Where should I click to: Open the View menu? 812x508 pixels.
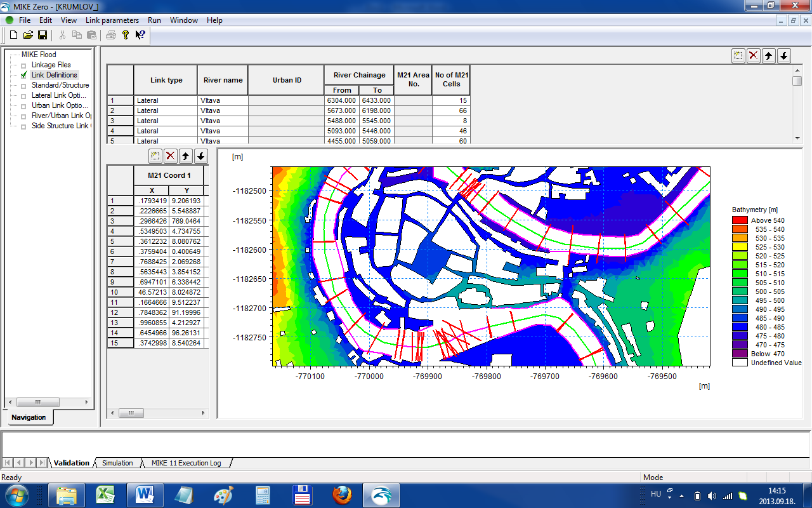[69, 20]
